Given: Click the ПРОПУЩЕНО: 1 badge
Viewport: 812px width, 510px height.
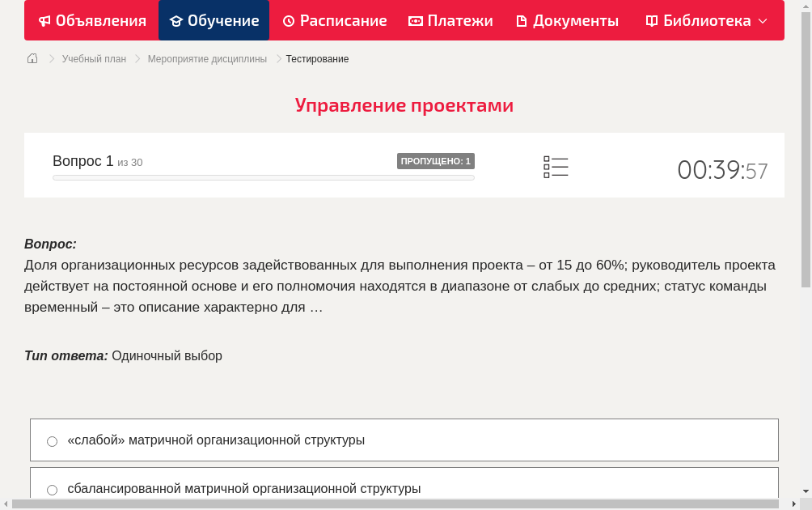Looking at the screenshot, I should tap(436, 160).
